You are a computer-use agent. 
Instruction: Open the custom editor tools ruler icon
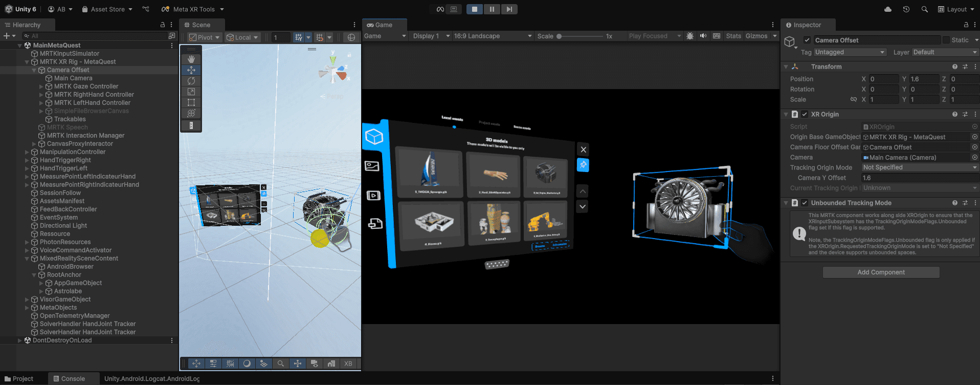191,125
